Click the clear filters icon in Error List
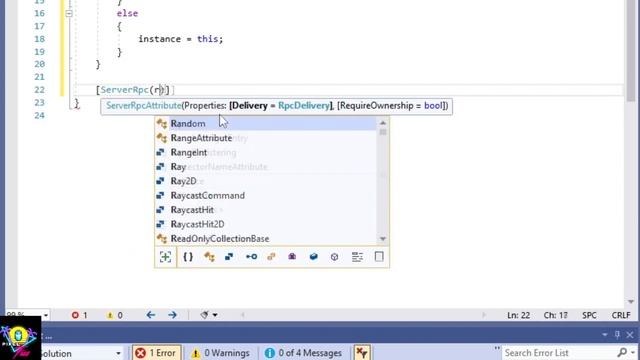 click(362, 353)
